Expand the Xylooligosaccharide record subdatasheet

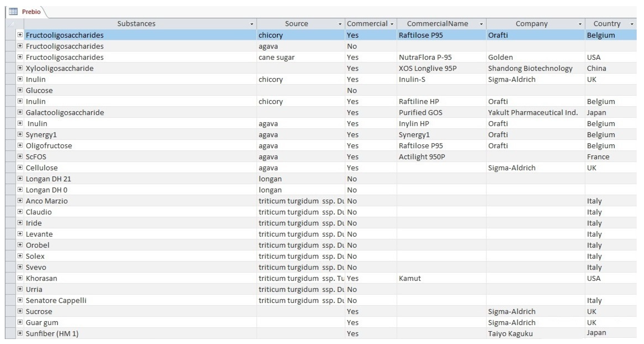point(20,68)
